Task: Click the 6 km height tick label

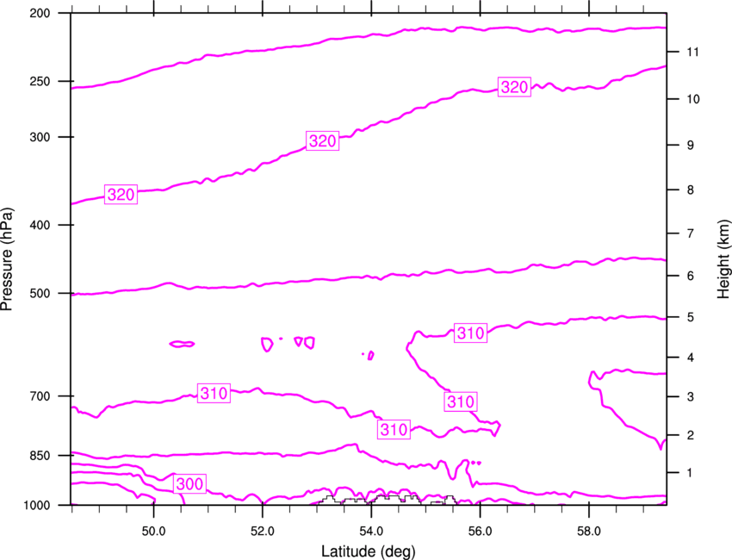Action: 690,276
